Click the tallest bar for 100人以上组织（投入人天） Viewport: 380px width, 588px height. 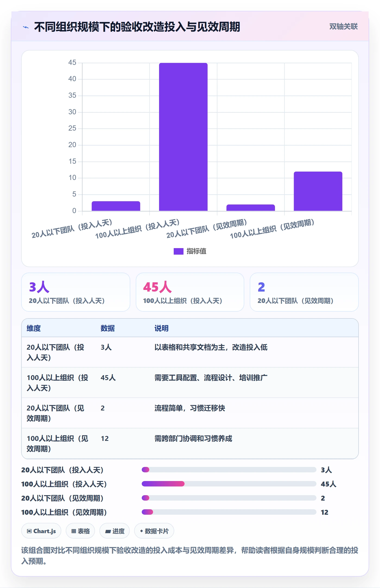[183, 137]
